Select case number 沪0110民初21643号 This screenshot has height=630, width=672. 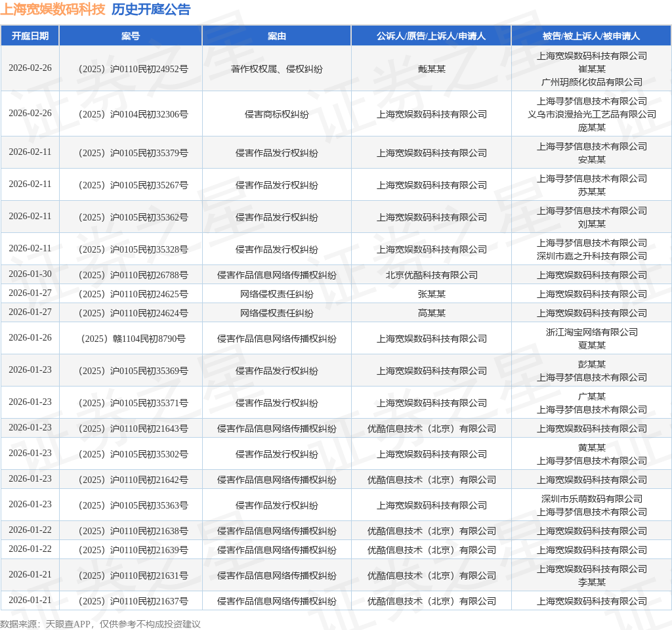click(149, 429)
